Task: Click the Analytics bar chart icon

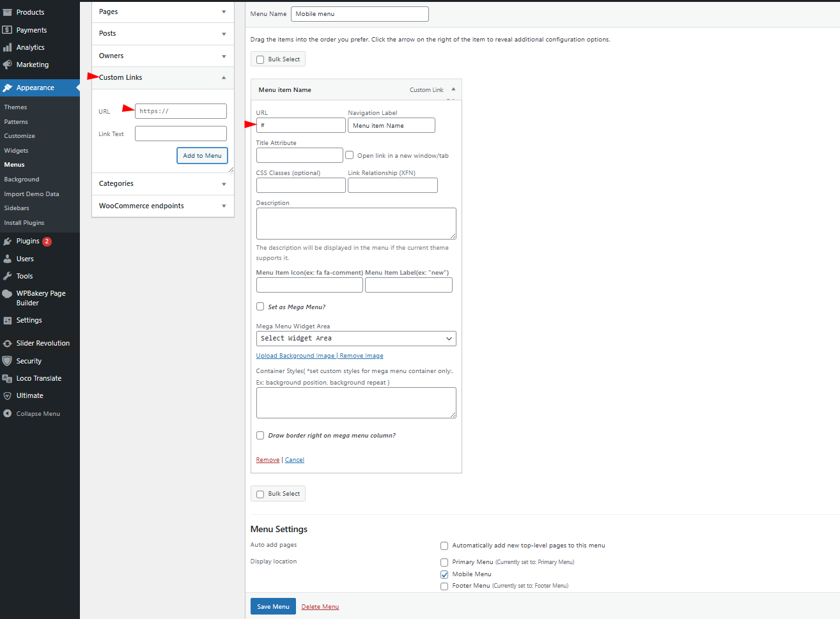Action: [x=8, y=47]
